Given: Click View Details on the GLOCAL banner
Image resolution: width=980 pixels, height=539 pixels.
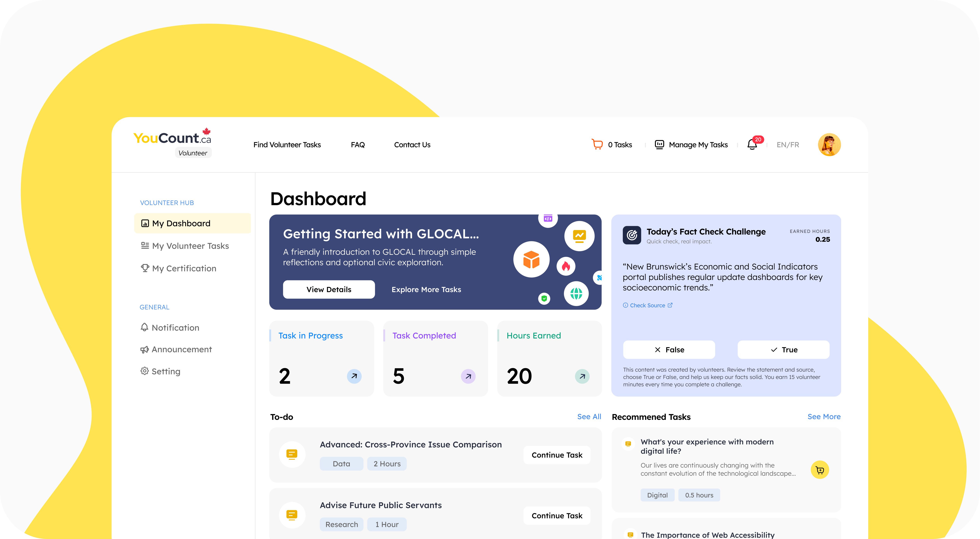Looking at the screenshot, I should coord(329,289).
